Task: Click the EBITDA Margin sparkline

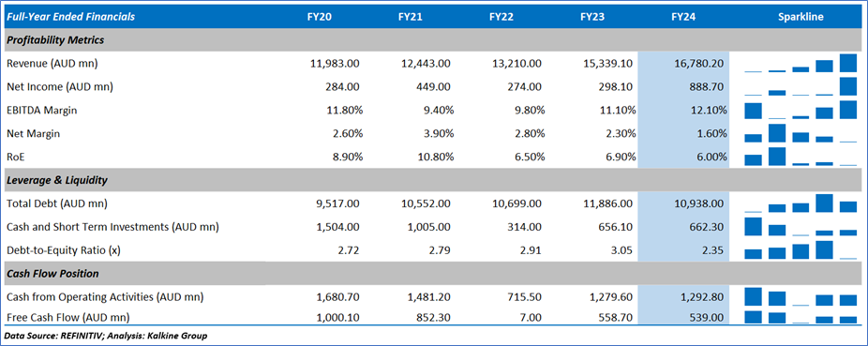Action: 801,110
